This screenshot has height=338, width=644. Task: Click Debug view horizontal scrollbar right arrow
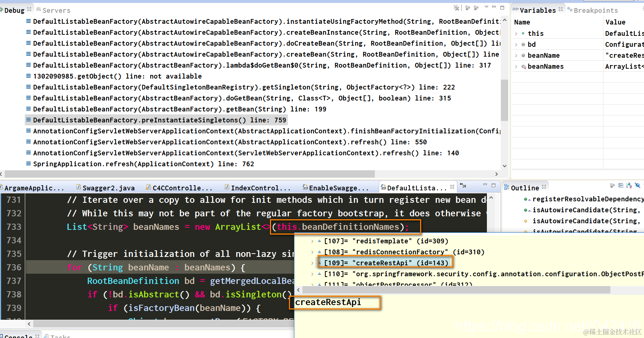click(x=496, y=174)
